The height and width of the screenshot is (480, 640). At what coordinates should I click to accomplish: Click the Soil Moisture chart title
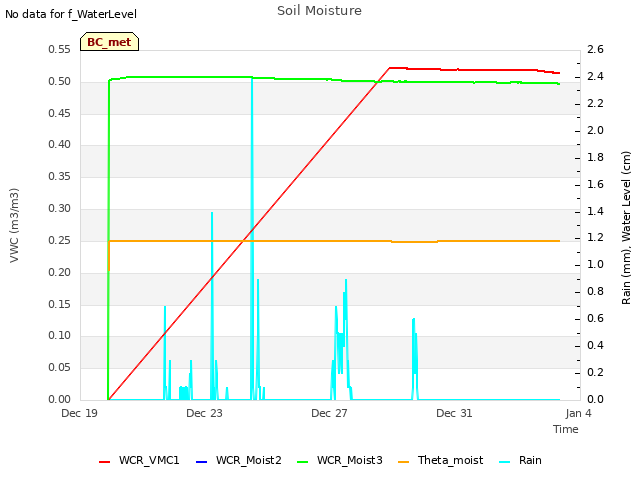[x=319, y=11]
